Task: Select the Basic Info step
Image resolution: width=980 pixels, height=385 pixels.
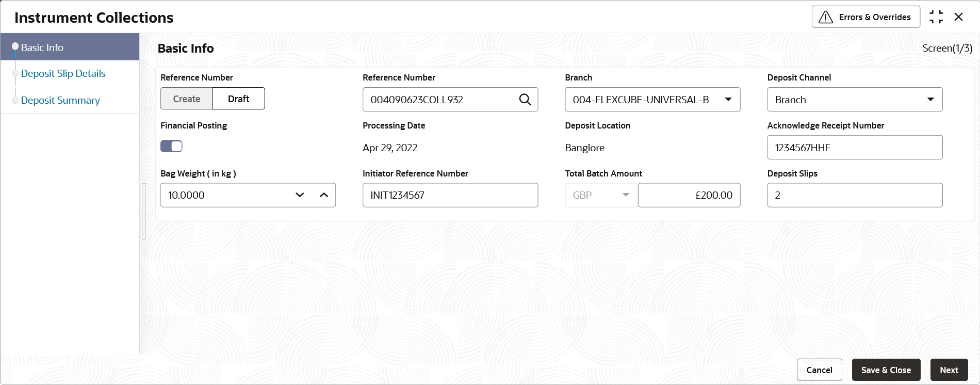Action: [42, 47]
